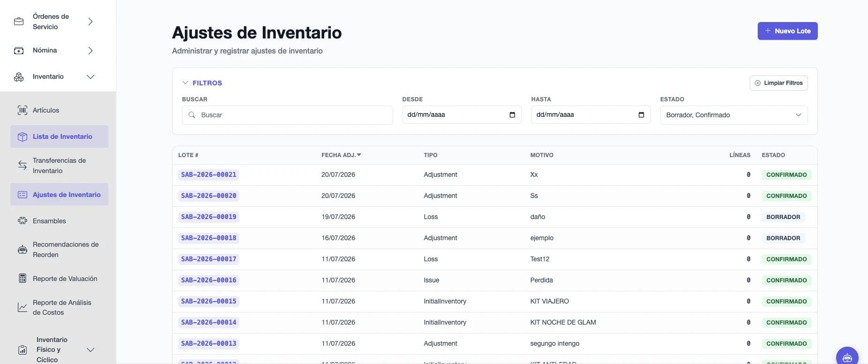The height and width of the screenshot is (364, 868).
Task: Click the BORRADOR status badge for daño
Action: coord(783,217)
